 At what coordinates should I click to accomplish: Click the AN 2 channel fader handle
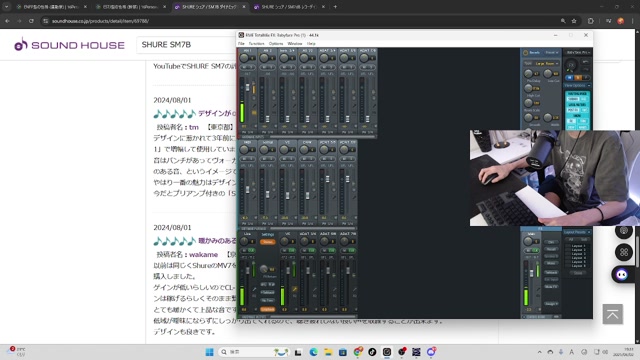pyautogui.click(x=267, y=119)
